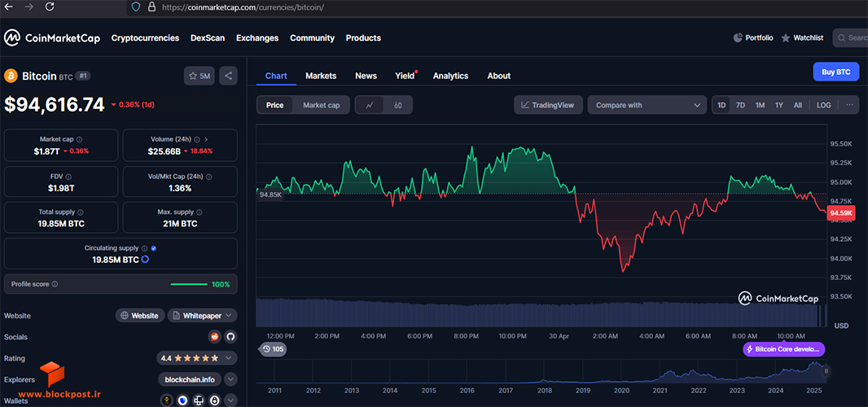Open the Reddit social icon
This screenshot has height=407, width=868.
pos(214,337)
